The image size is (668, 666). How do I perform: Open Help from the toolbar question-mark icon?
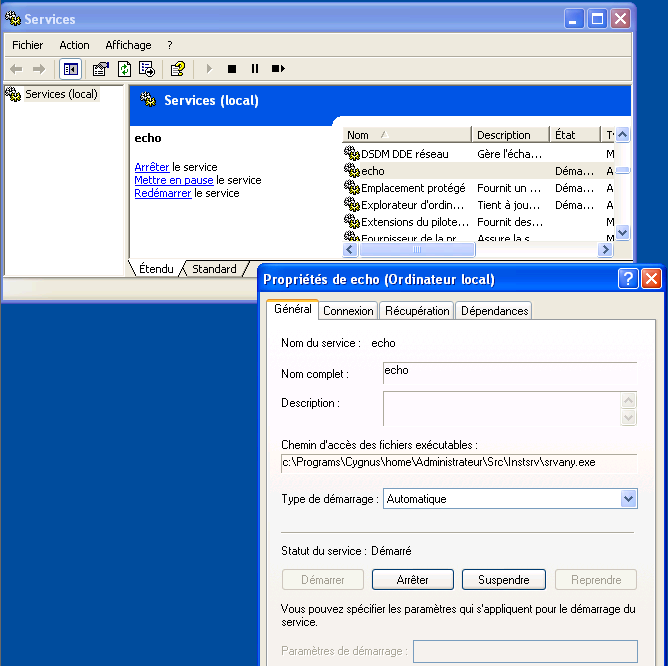[x=177, y=69]
